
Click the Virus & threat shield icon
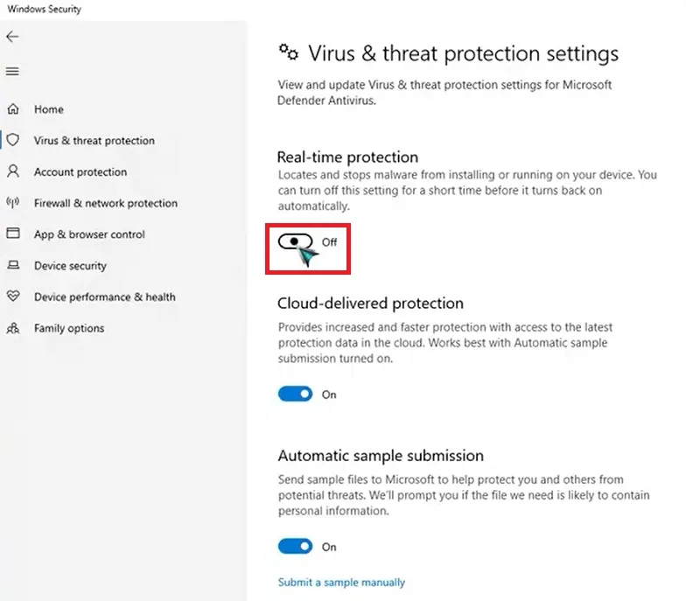(13, 140)
